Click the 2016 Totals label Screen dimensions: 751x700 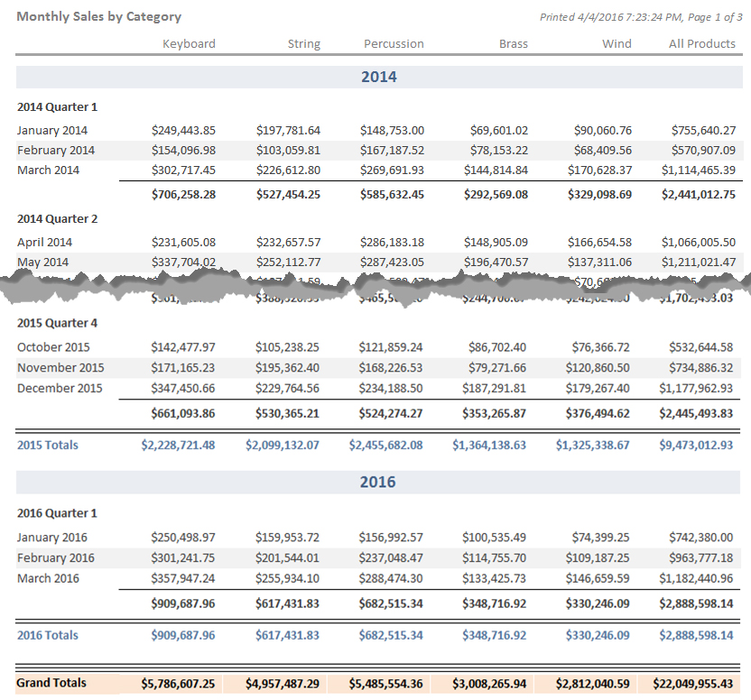coord(48,635)
